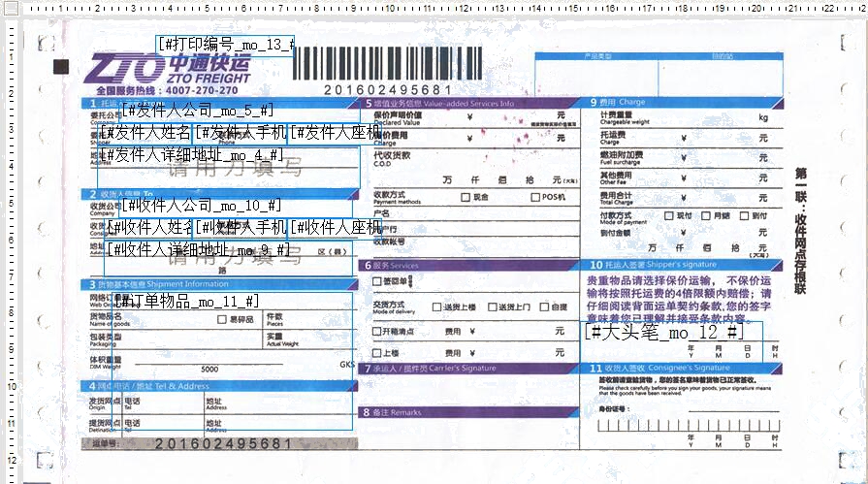The image size is (868, 484).
Task: Select the 收件人详细地址 recipient address field
Action: tap(199, 250)
